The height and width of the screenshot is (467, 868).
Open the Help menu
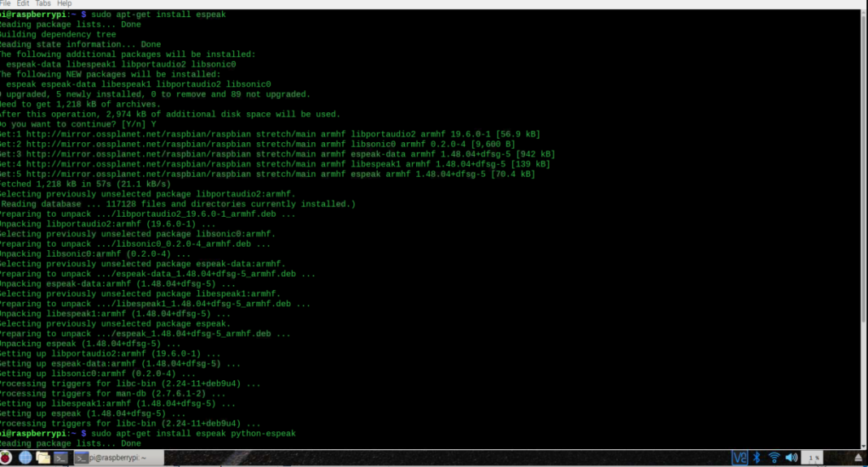pyautogui.click(x=64, y=4)
